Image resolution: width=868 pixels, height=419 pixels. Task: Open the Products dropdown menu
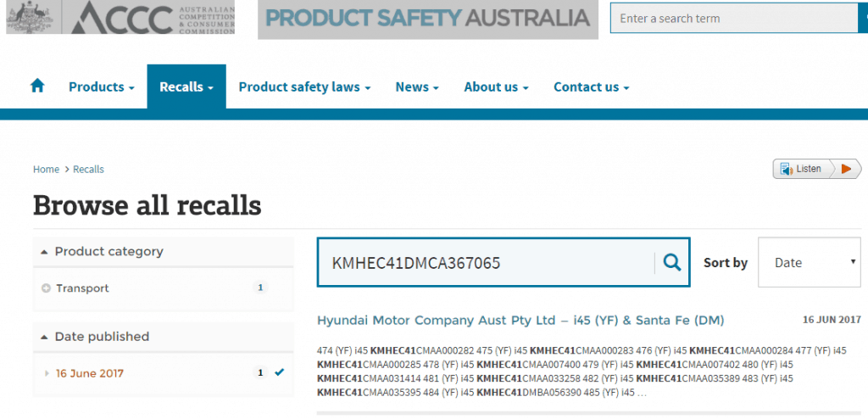[102, 87]
